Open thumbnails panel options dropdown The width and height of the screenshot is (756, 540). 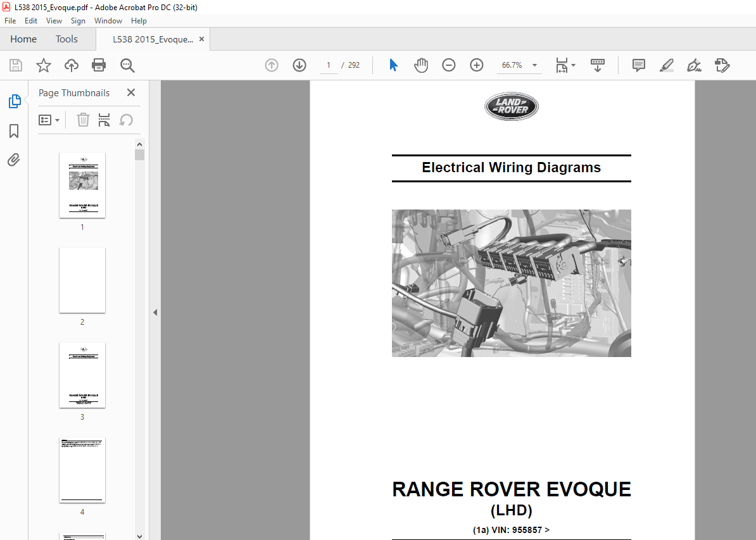(x=49, y=120)
